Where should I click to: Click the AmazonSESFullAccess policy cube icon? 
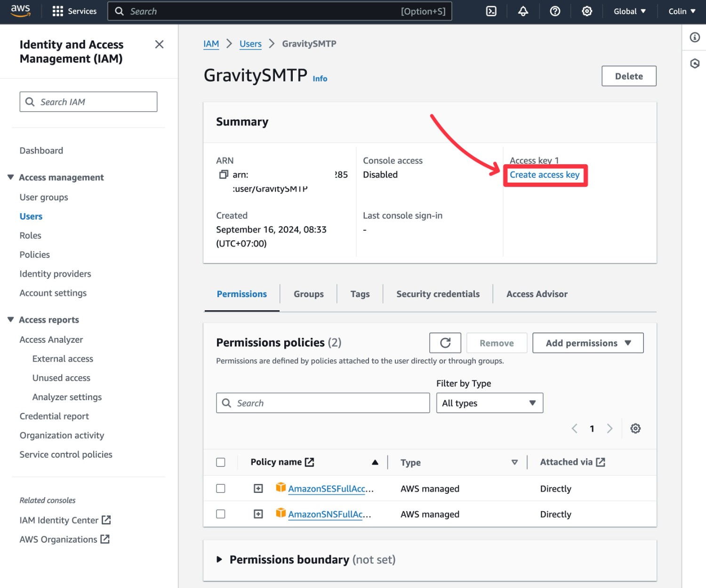click(281, 487)
